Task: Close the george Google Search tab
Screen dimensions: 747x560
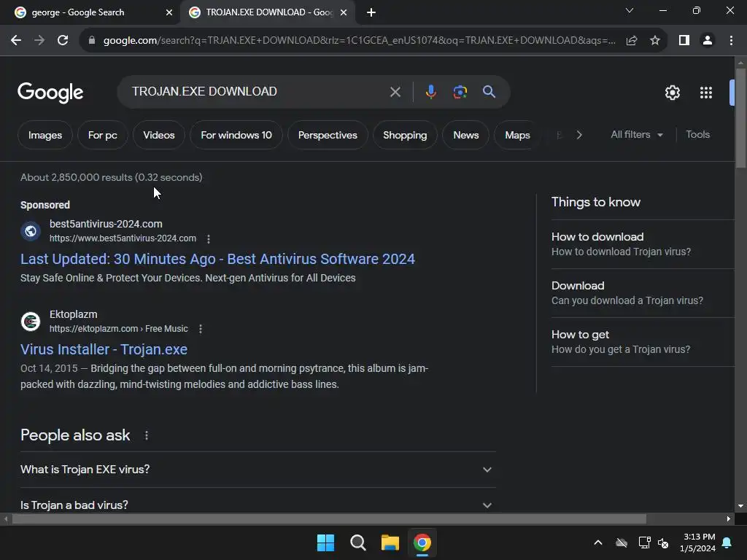Action: pos(169,12)
